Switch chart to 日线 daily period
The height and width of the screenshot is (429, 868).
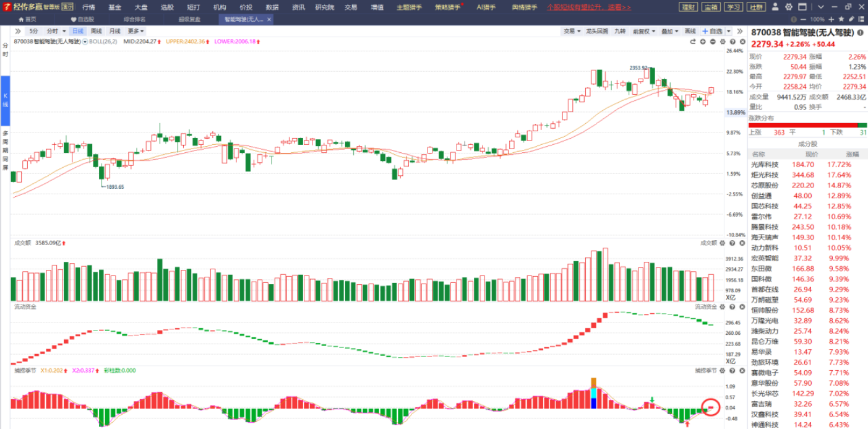[77, 31]
